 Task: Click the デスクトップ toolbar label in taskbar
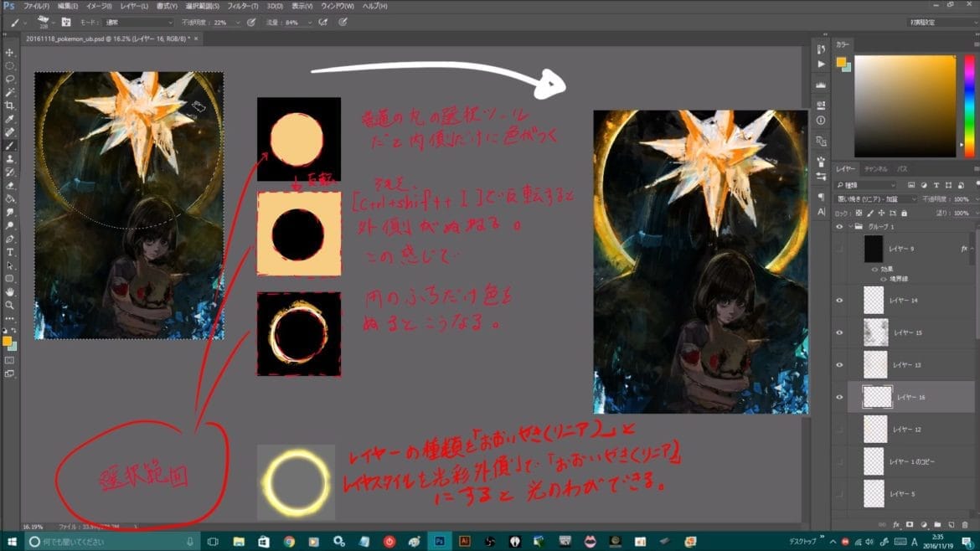pyautogui.click(x=806, y=541)
